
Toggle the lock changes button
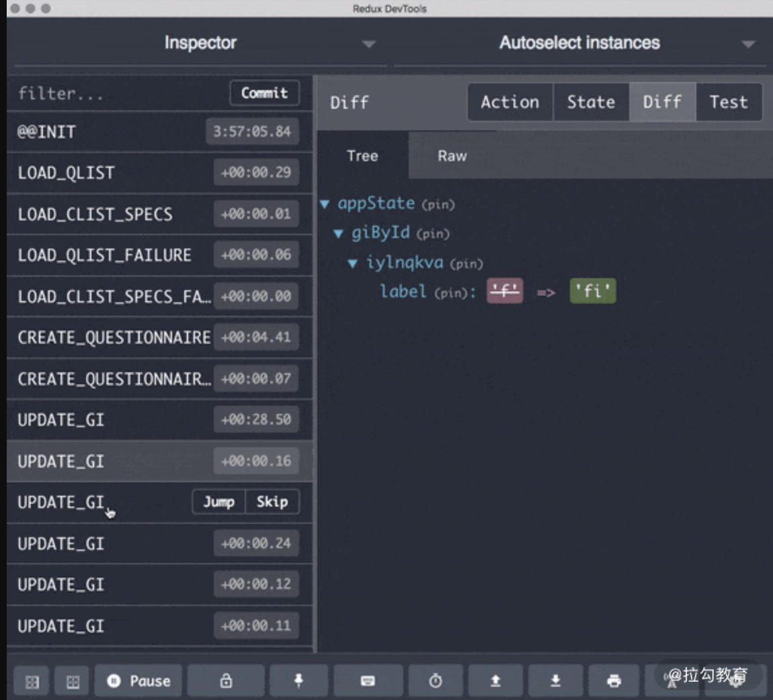[x=226, y=681]
